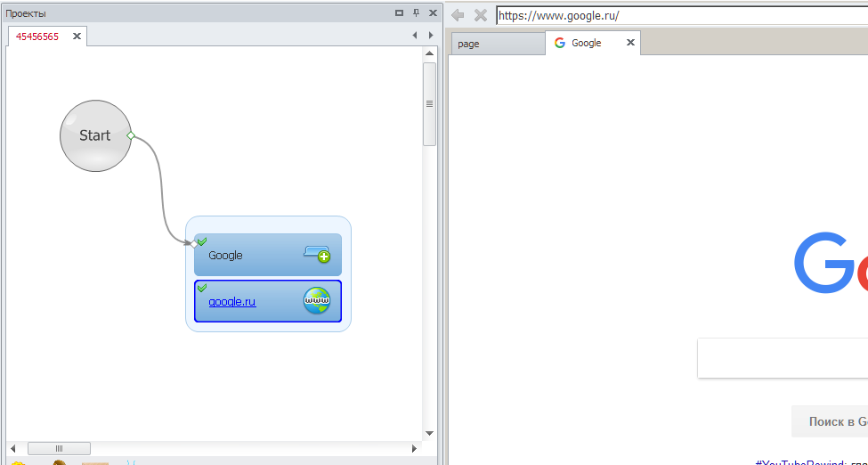Click the canvas vertical scrollbar thumb

[430, 104]
